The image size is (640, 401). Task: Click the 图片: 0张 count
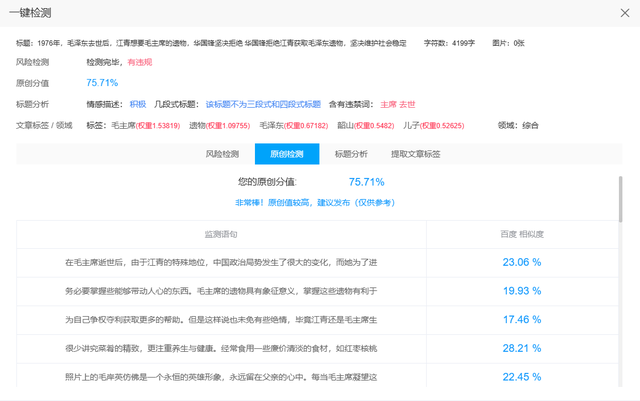coord(508,43)
